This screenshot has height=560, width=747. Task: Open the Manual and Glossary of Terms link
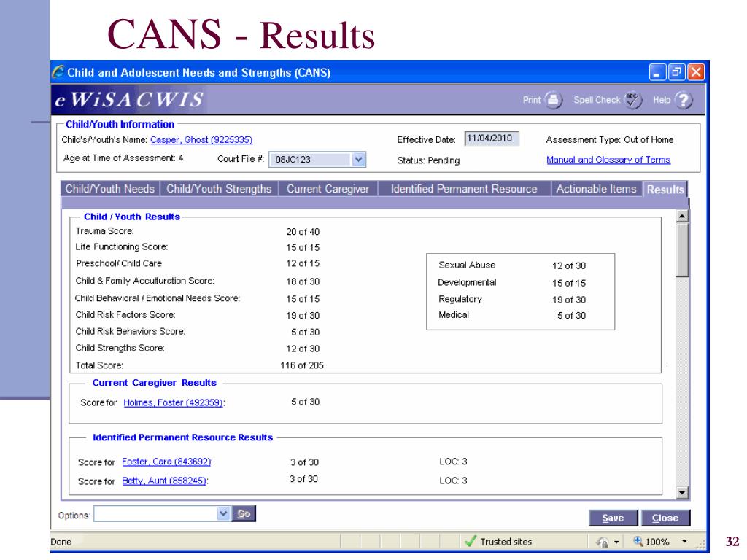[608, 160]
